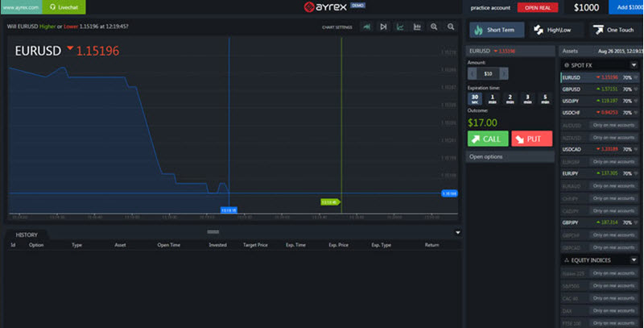This screenshot has width=644, height=328.
Task: Place a PUT option
Action: [532, 139]
